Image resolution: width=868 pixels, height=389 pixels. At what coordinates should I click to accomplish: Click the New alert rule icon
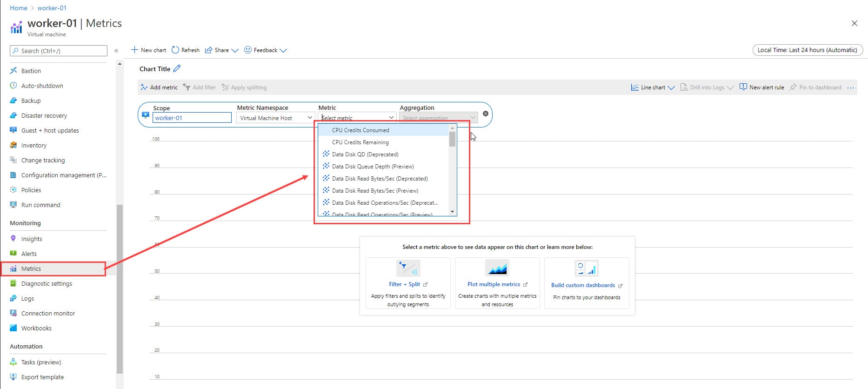[743, 87]
